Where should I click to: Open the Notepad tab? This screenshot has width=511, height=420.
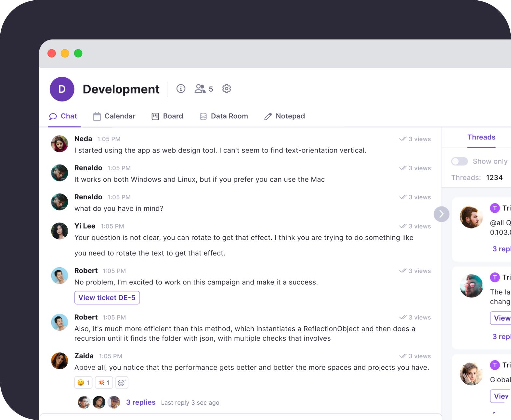284,116
